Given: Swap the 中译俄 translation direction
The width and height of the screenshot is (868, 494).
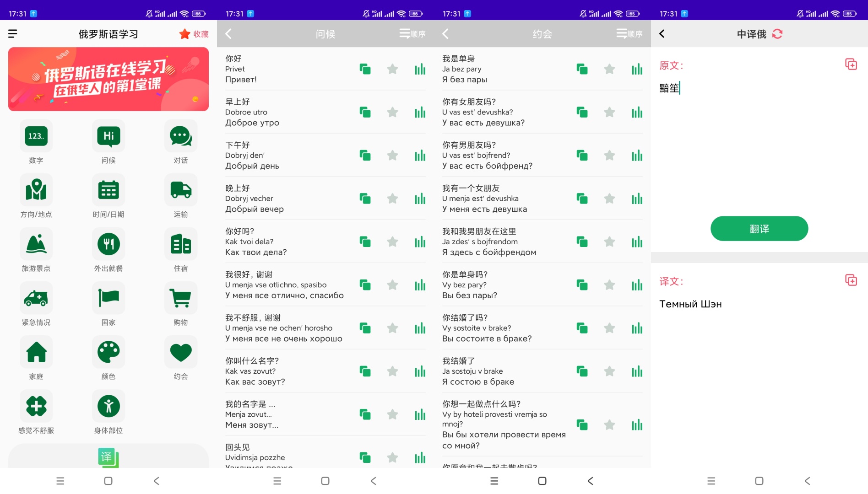Looking at the screenshot, I should 777,34.
